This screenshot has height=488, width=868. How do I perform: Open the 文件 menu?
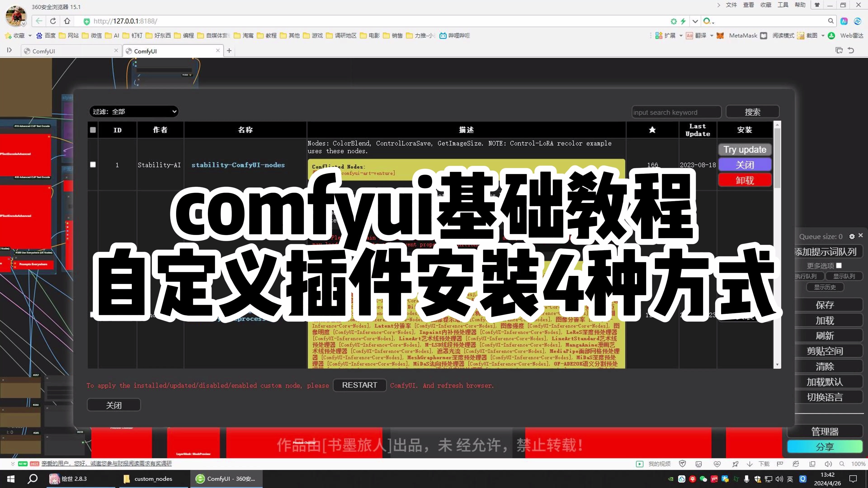point(731,5)
